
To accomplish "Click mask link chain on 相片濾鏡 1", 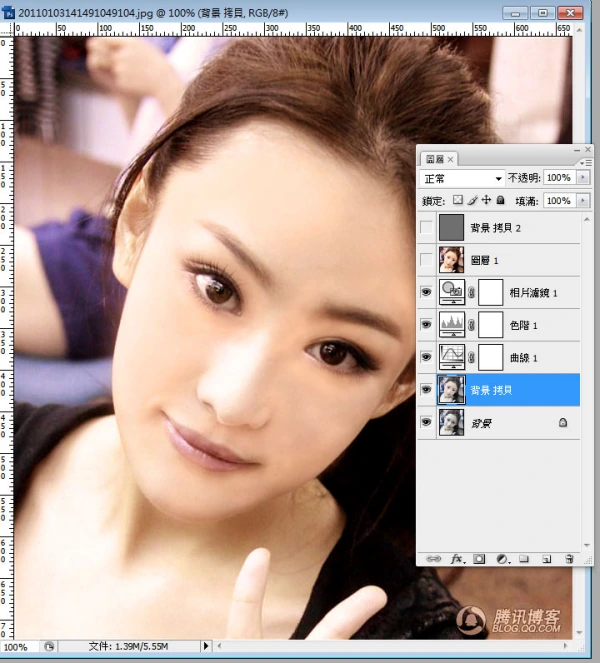I will 471,292.
